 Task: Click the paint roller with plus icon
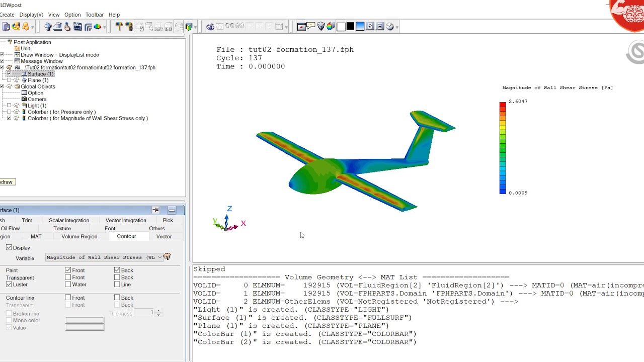[129, 27]
